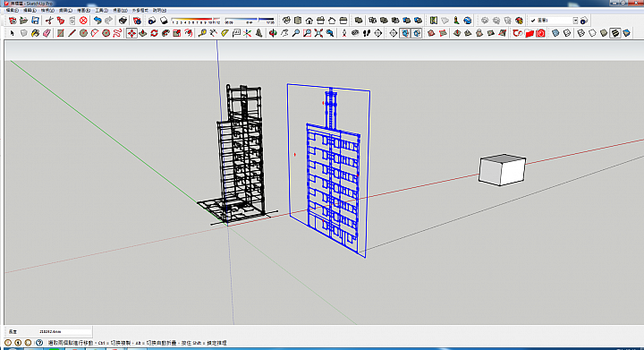The image size is (644, 350).
Task: Activate the Orbit camera tool
Action: pos(273,33)
